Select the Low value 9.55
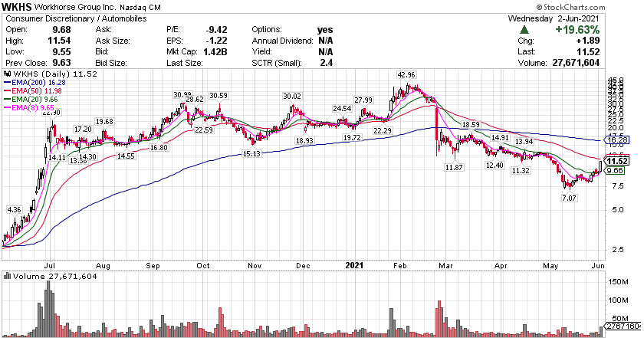Screen dimensions: 644x338 coord(61,52)
